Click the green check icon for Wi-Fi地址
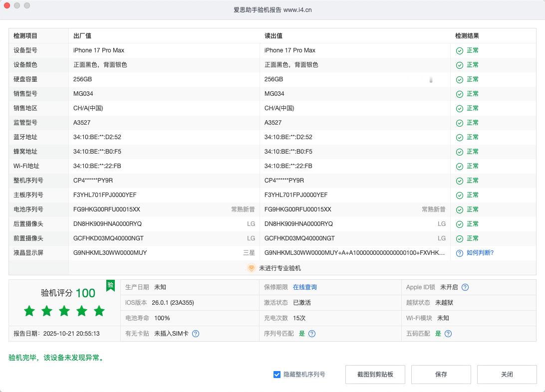Image resolution: width=545 pixels, height=392 pixels. pos(460,166)
